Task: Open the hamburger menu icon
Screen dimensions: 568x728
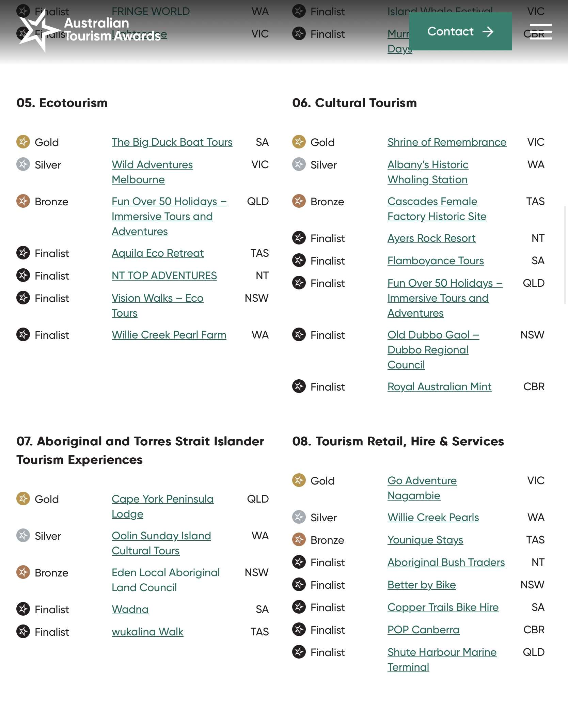Action: (x=540, y=32)
